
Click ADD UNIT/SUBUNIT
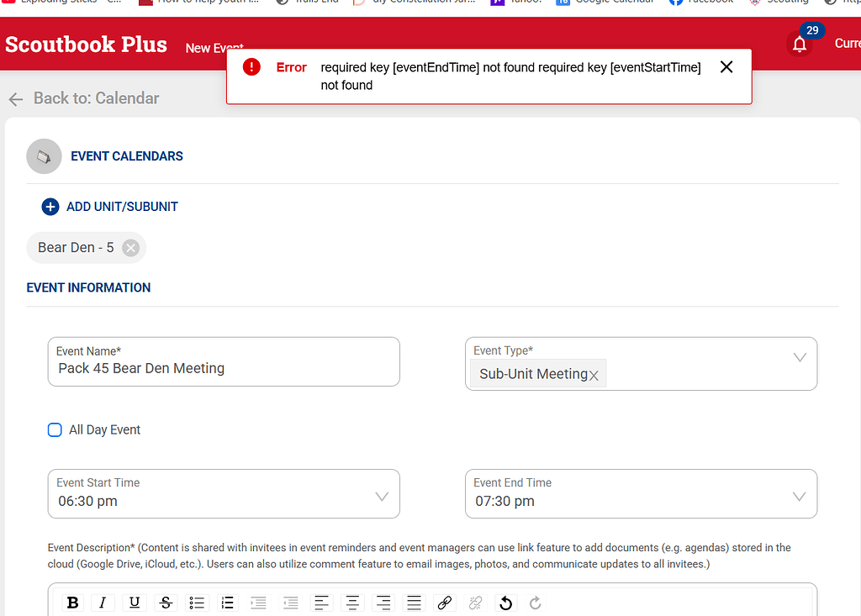point(109,206)
